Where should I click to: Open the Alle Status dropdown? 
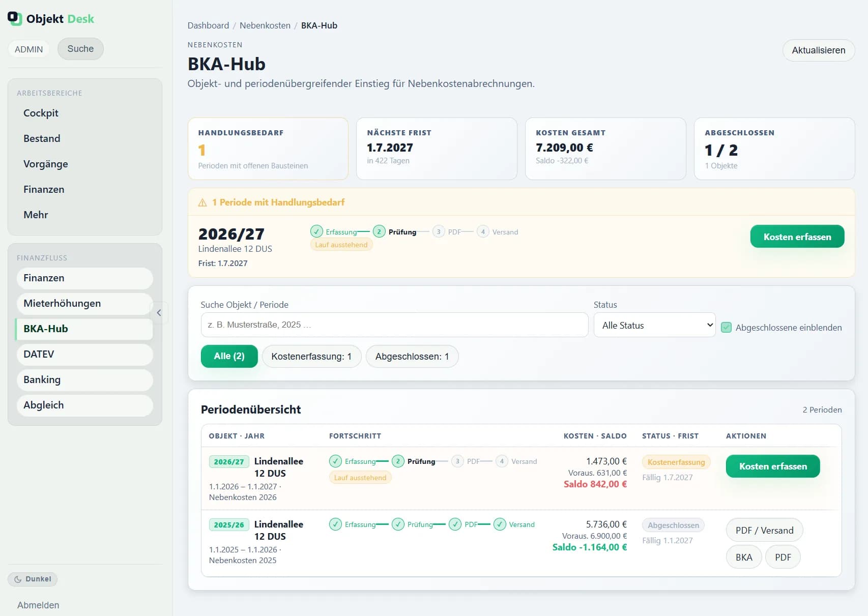pos(655,325)
